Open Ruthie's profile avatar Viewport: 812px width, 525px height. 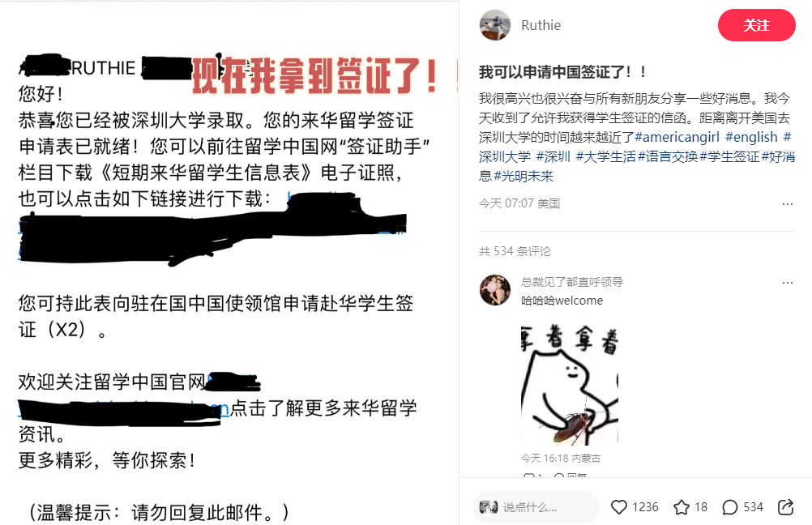click(x=494, y=25)
